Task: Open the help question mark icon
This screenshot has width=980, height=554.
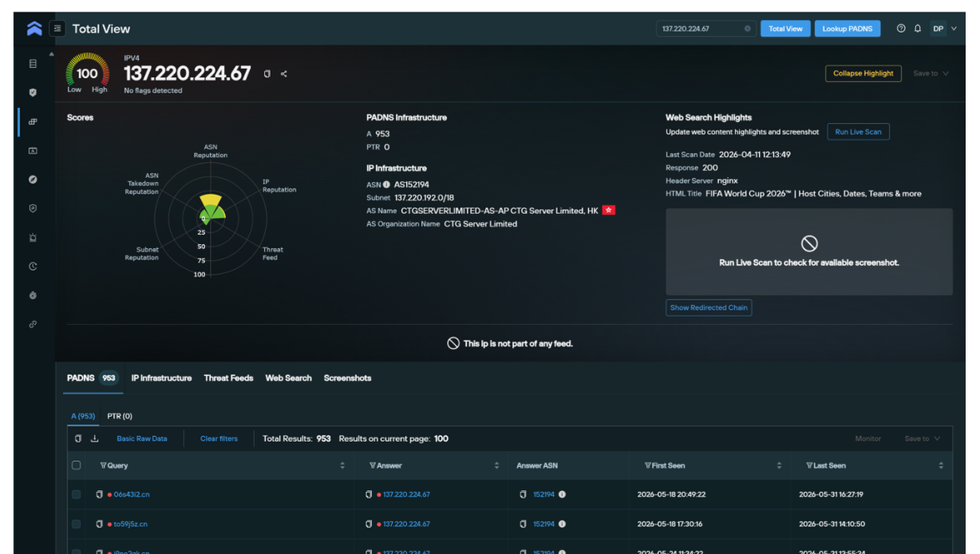Action: (900, 28)
